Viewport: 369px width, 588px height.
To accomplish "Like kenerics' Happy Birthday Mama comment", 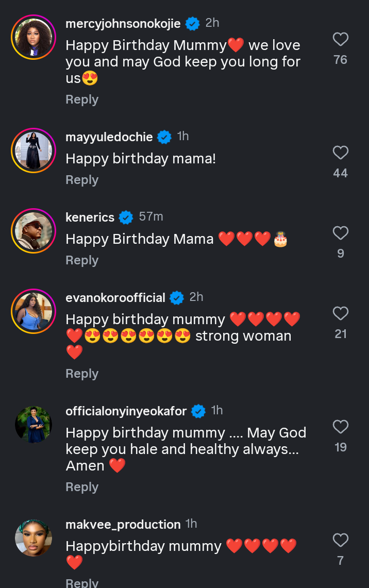I will pyautogui.click(x=340, y=233).
